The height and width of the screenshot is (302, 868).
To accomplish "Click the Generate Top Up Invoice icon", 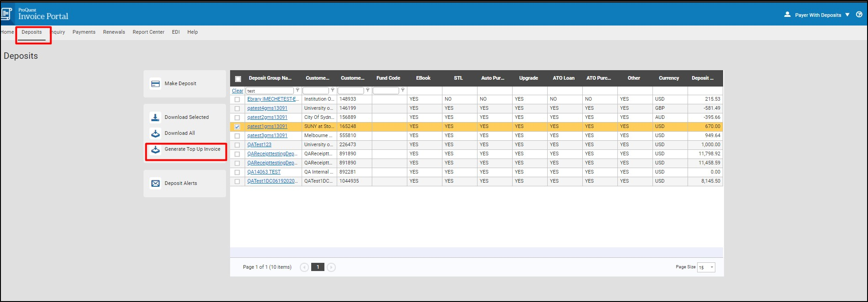I will tap(155, 149).
